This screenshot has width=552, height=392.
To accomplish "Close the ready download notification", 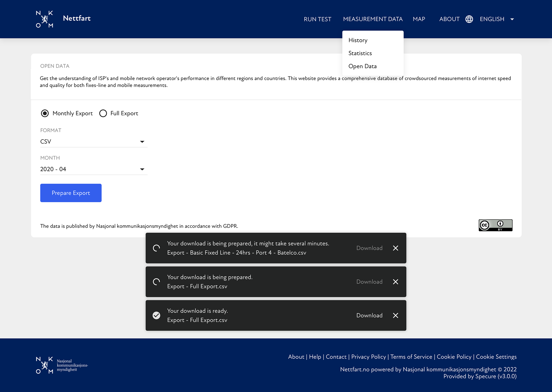I will click(395, 315).
